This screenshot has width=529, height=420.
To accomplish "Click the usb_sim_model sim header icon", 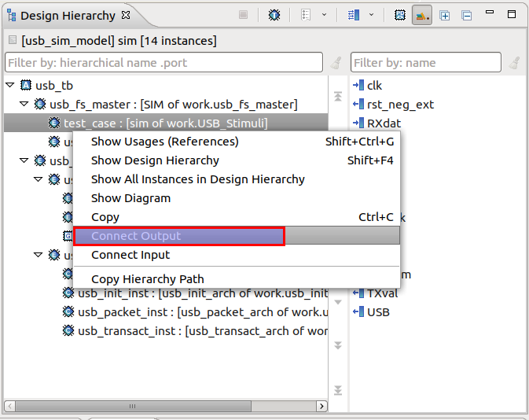I will (x=13, y=40).
